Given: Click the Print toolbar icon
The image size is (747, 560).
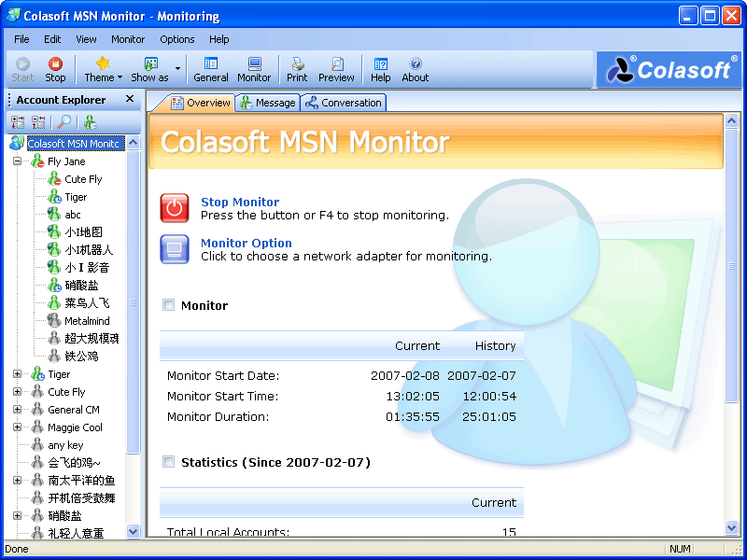Looking at the screenshot, I should click(x=297, y=69).
